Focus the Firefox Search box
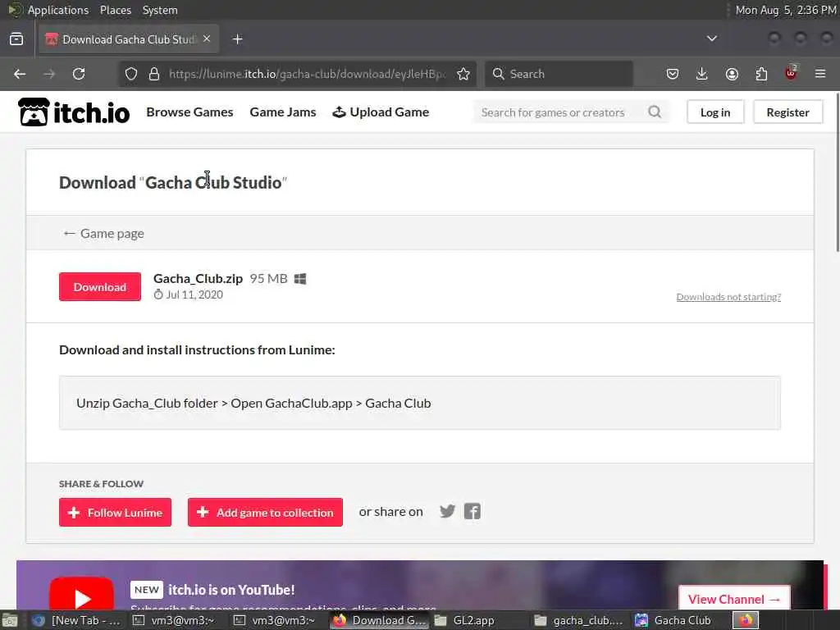The width and height of the screenshot is (840, 630). pyautogui.click(x=559, y=74)
